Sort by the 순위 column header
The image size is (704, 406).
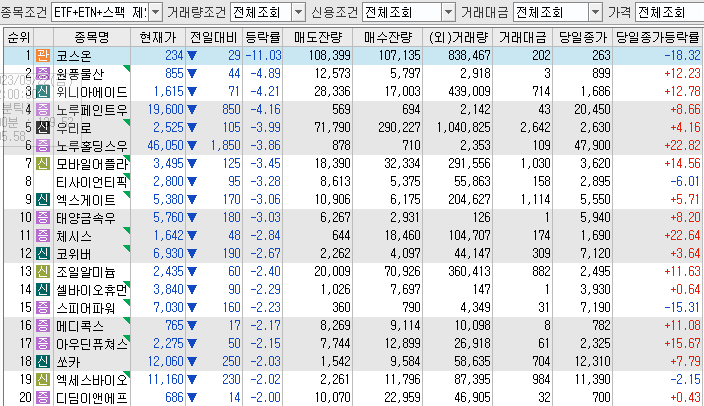tap(18, 37)
